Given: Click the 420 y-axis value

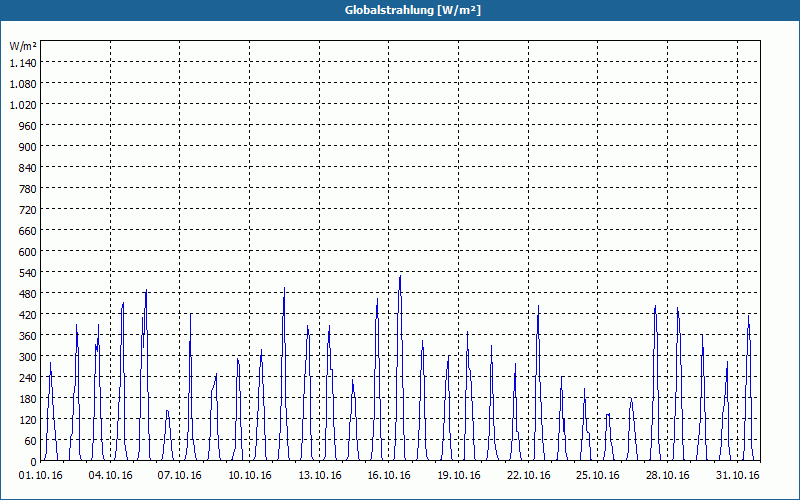Looking at the screenshot, I should [x=28, y=314].
